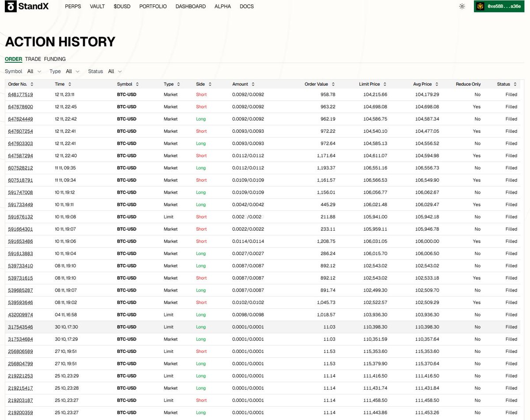The image size is (530, 420).
Task: Switch to the ORDER tab
Action: coord(14,59)
